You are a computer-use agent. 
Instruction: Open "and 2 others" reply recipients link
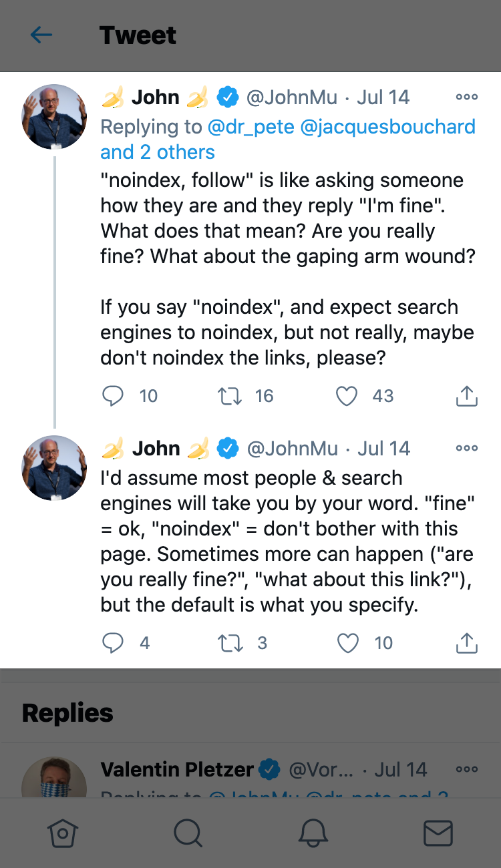[158, 152]
